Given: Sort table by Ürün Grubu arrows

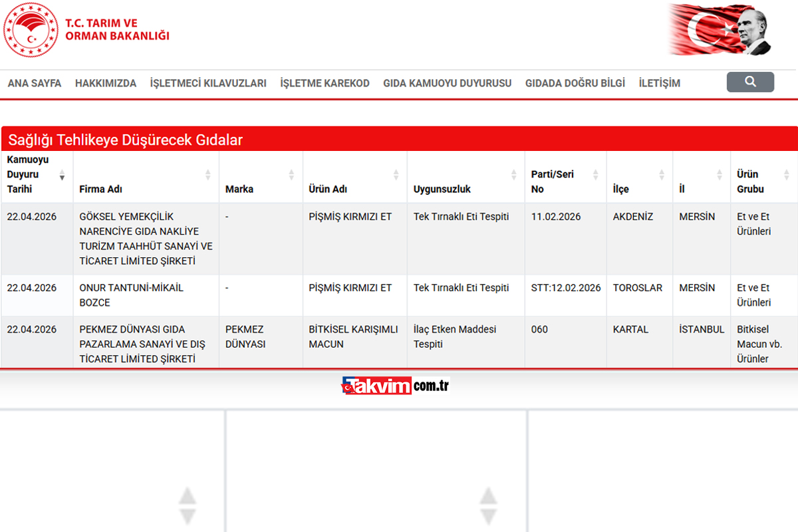Looking at the screenshot, I should [x=787, y=175].
